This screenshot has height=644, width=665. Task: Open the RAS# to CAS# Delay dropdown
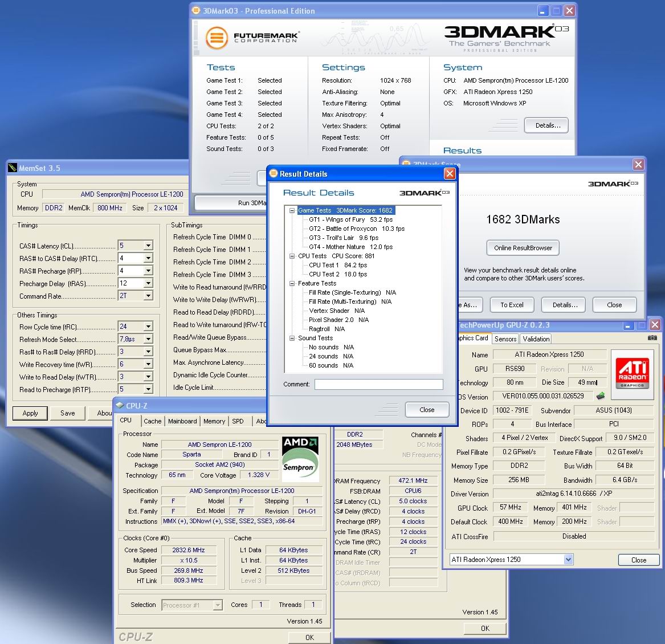click(148, 258)
